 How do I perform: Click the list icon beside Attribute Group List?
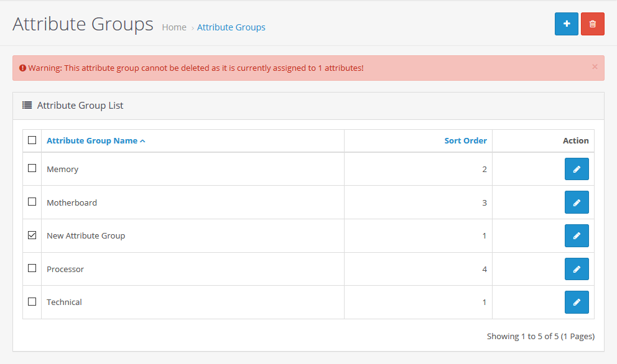click(27, 105)
